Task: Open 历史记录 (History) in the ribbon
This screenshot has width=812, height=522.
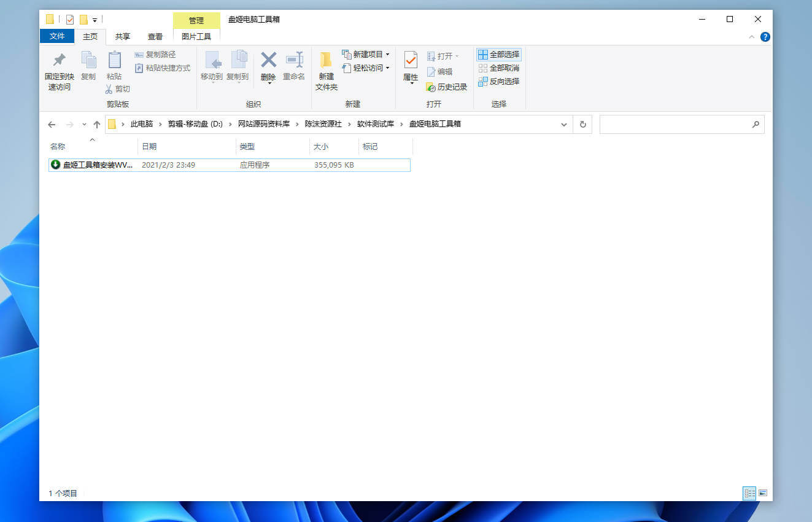Action: coord(447,87)
